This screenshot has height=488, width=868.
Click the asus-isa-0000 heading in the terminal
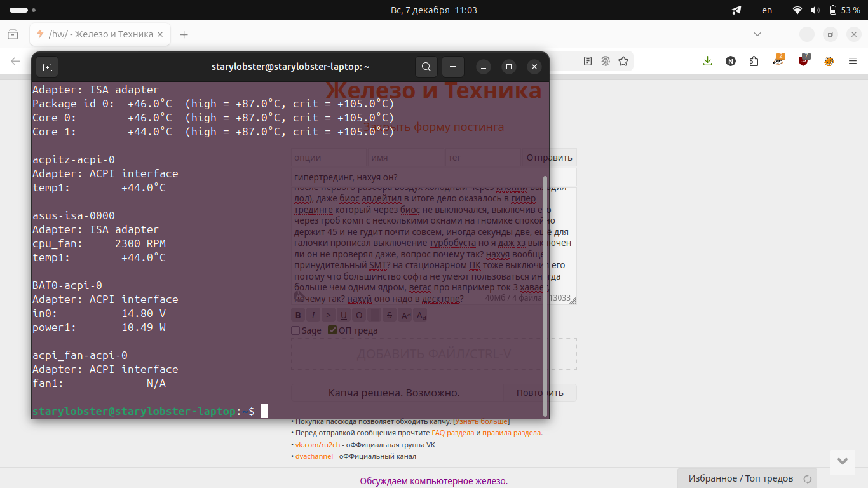tap(74, 215)
